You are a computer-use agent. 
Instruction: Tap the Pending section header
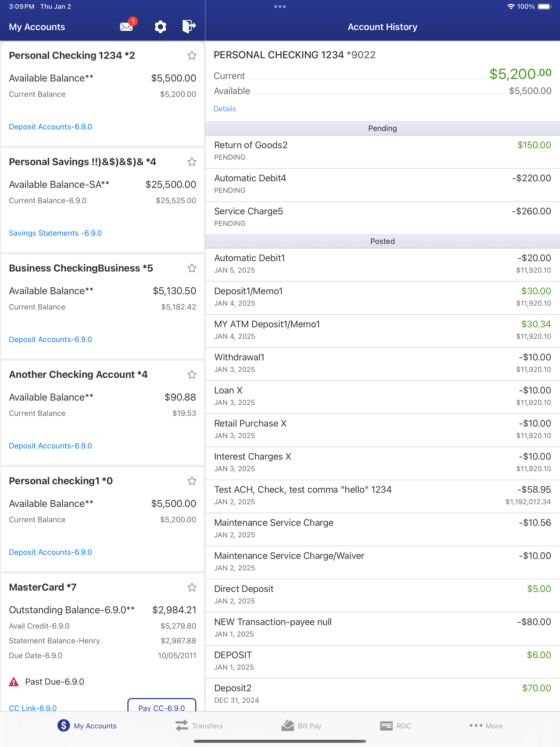click(382, 128)
